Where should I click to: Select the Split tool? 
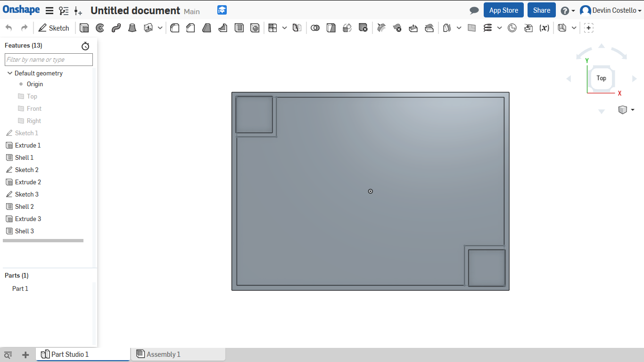(331, 28)
